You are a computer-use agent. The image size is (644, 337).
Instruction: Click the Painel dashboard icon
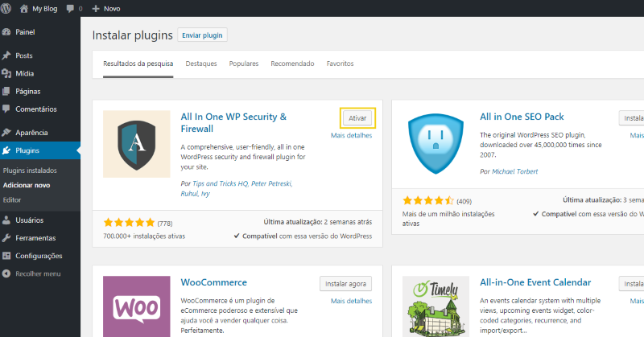[x=6, y=32]
